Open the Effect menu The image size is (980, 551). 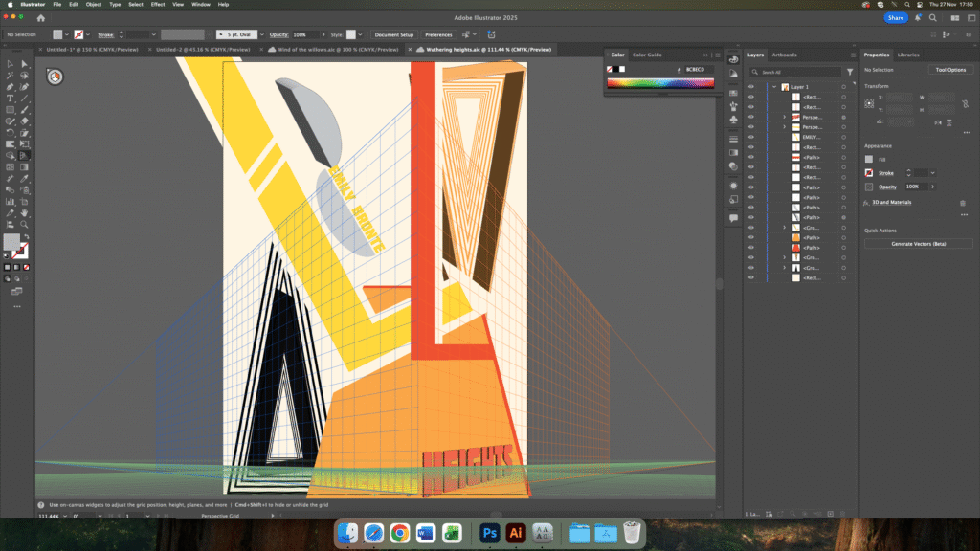point(158,4)
